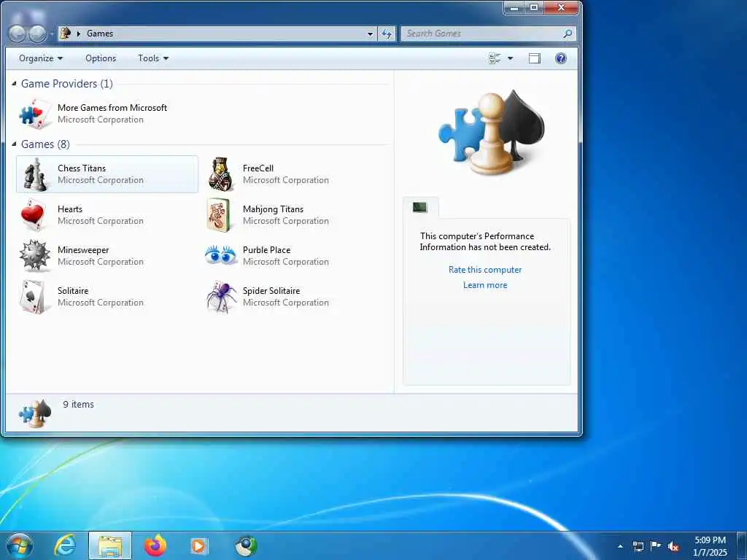
Task: Click the search magnifier icon
Action: click(567, 34)
